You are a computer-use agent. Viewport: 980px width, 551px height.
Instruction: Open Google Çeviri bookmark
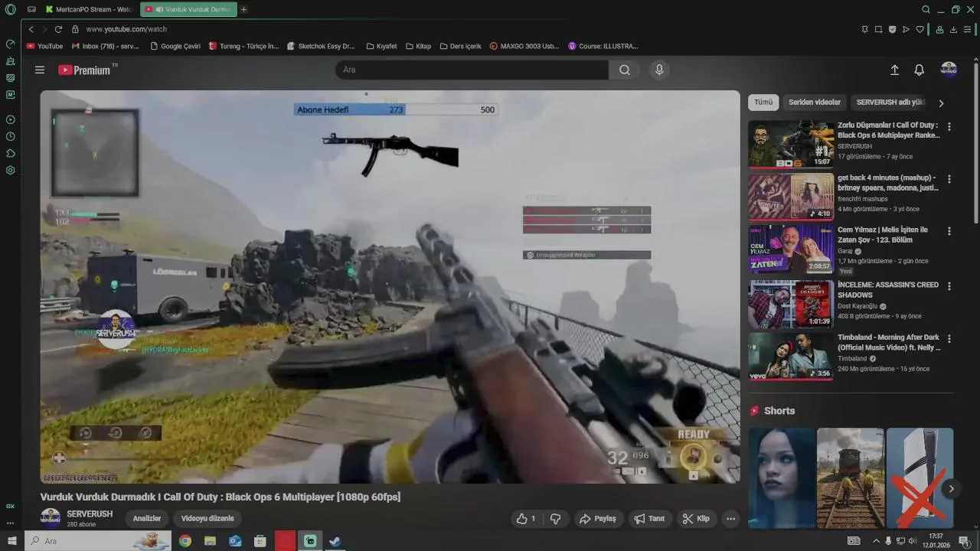point(175,46)
